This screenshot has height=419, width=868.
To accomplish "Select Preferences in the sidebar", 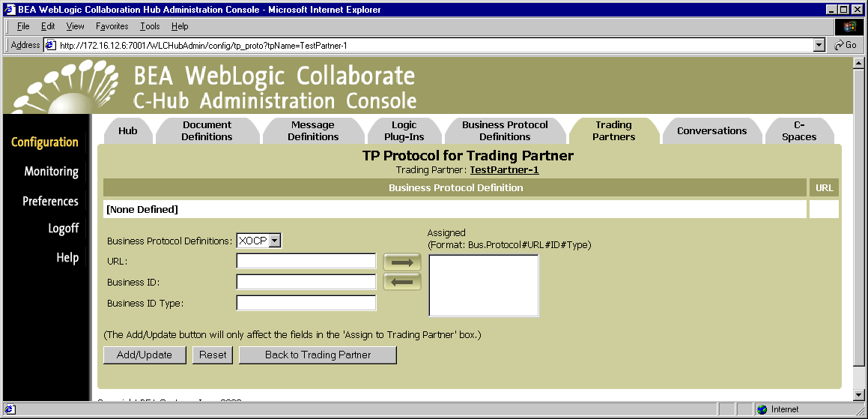I will click(50, 201).
